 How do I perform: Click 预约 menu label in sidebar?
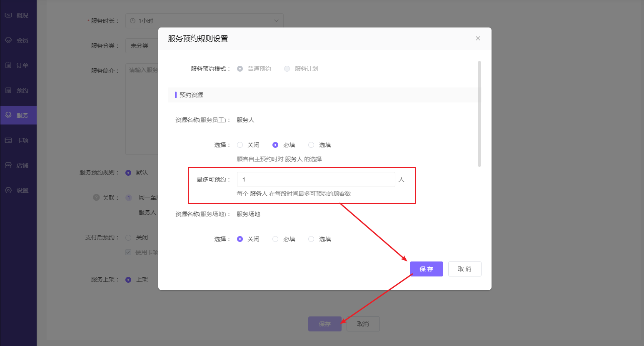click(22, 90)
